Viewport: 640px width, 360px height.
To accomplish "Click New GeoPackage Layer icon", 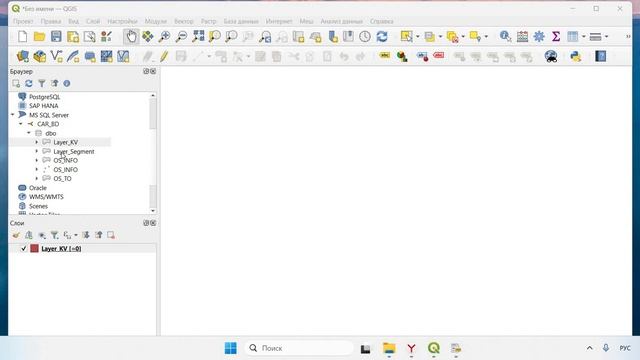I will click(40, 56).
